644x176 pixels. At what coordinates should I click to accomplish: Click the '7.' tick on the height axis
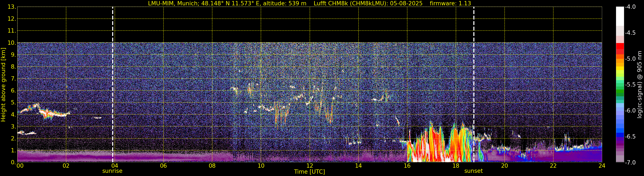click(13, 79)
